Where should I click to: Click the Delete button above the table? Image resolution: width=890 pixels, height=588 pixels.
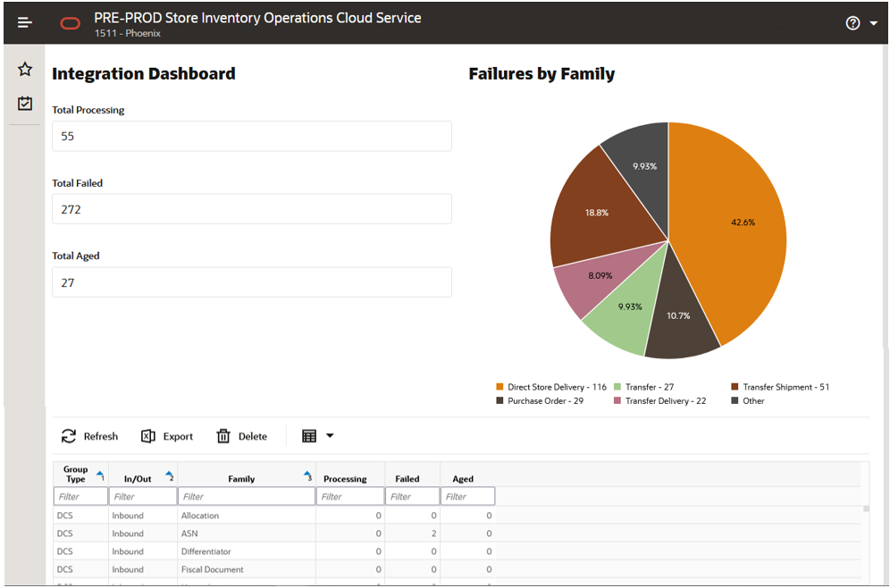242,436
